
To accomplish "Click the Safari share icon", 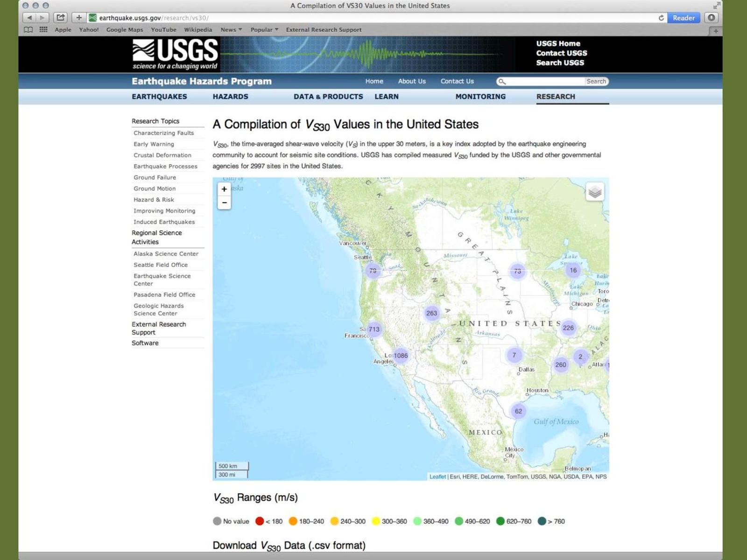I will (x=61, y=18).
